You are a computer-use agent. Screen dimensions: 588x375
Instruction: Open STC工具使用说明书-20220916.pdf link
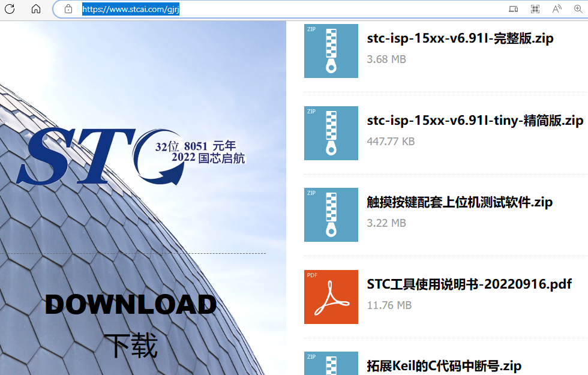click(x=469, y=284)
